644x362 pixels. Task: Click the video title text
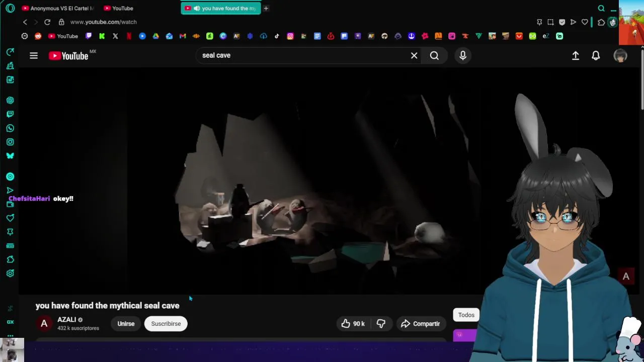click(x=107, y=306)
